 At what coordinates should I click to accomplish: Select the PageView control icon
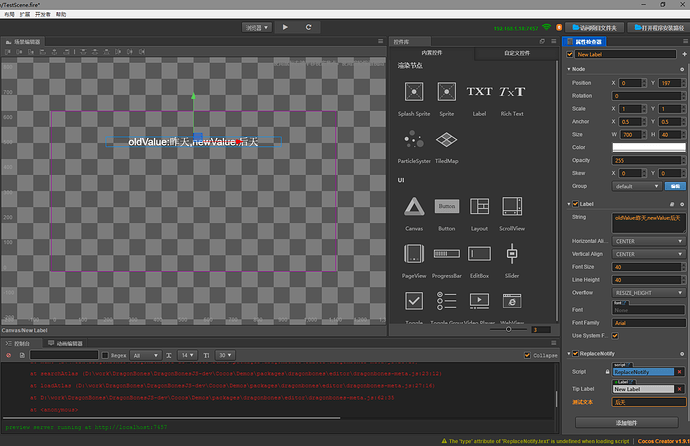(x=414, y=253)
